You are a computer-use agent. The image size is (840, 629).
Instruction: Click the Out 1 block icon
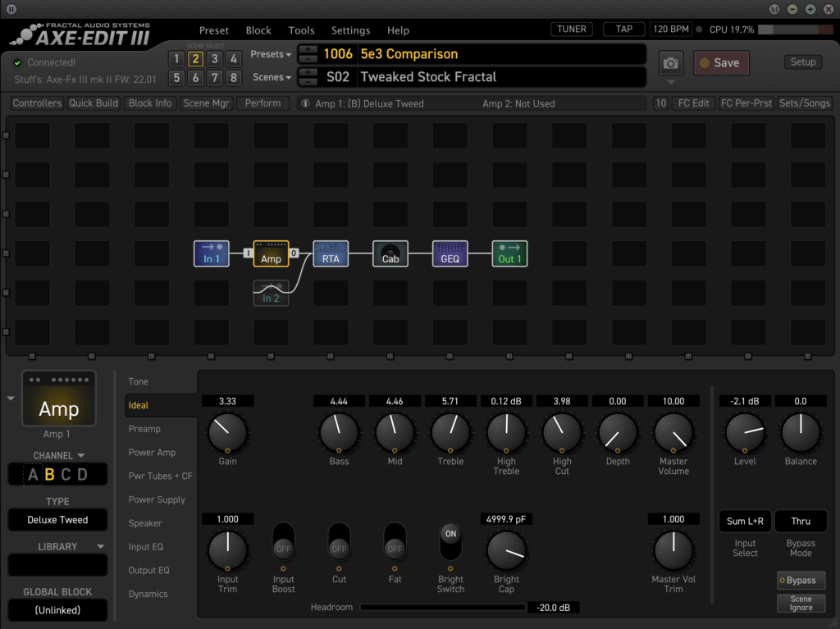click(x=509, y=253)
